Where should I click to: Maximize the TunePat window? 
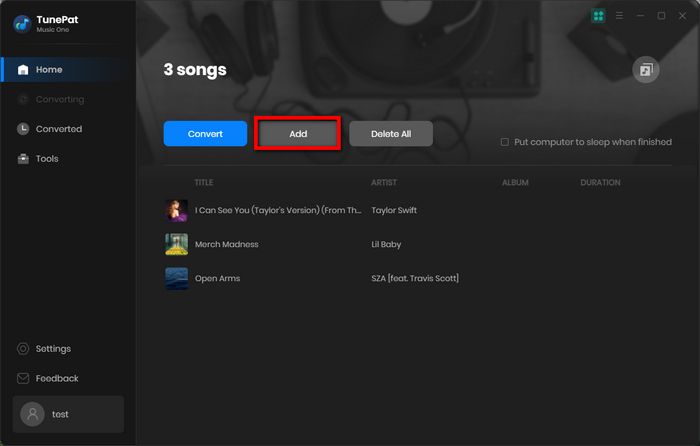661,16
